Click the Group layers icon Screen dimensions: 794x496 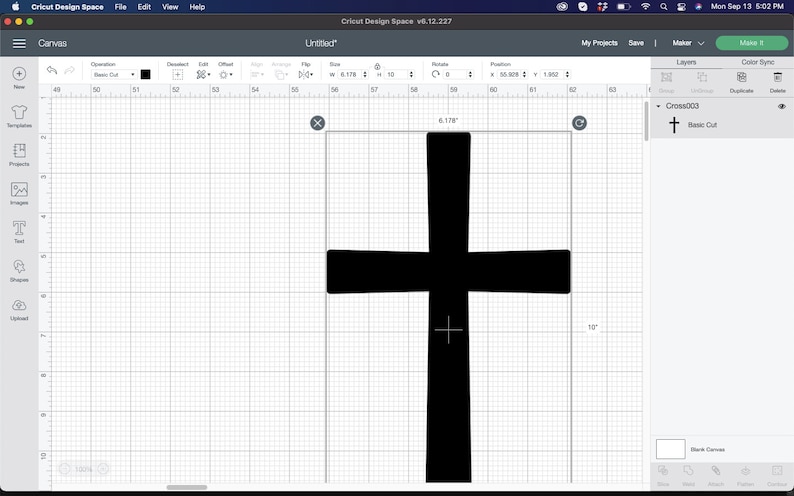(x=666, y=77)
